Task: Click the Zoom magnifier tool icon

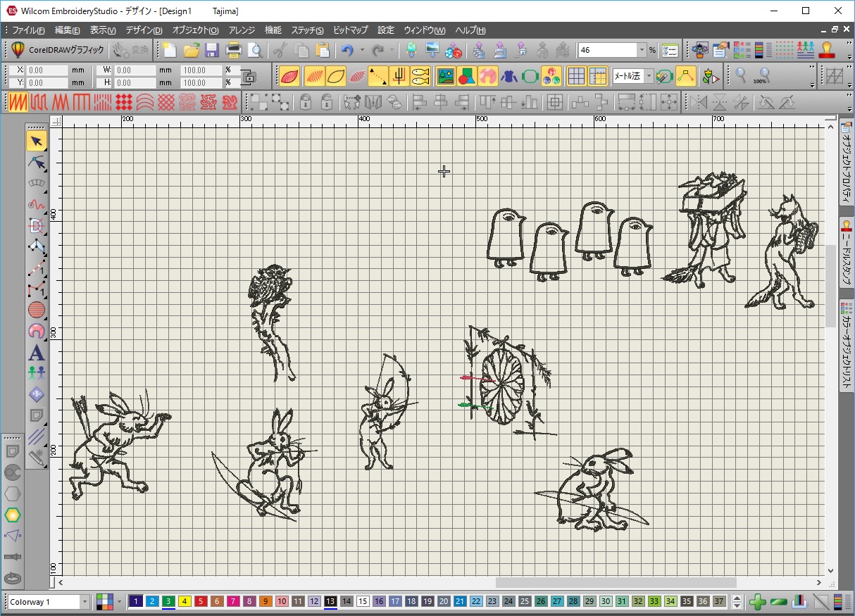Action: [740, 75]
